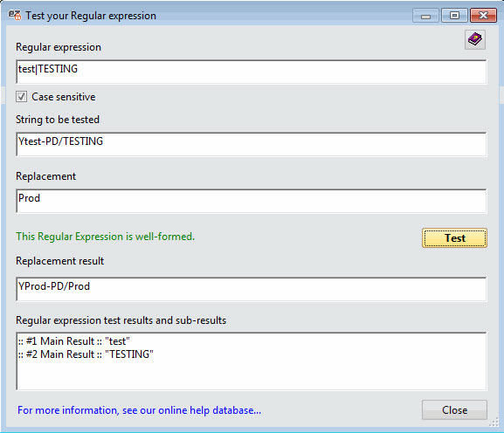The height and width of the screenshot is (433, 504).
Task: Open the online help database link
Action: [139, 410]
